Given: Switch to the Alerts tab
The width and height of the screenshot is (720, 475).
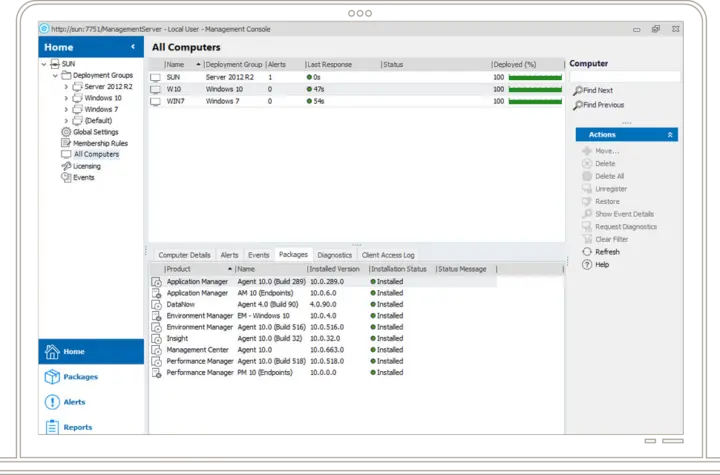Looking at the screenshot, I should coord(229,255).
